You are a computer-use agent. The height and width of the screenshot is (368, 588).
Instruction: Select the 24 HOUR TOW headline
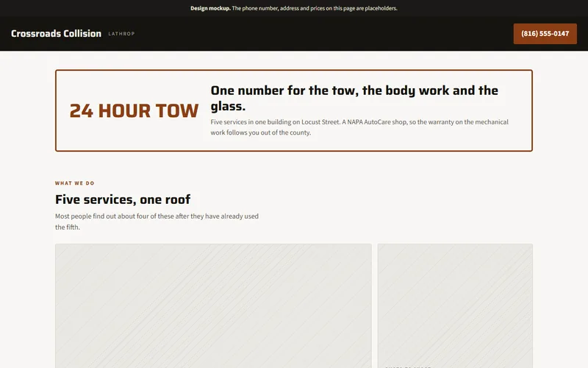pyautogui.click(x=134, y=111)
